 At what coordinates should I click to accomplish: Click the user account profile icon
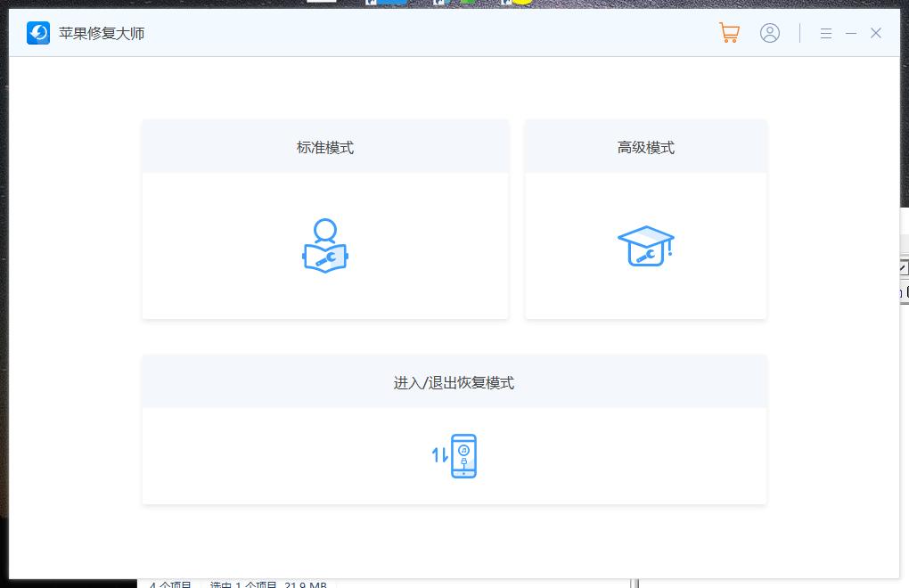(770, 33)
